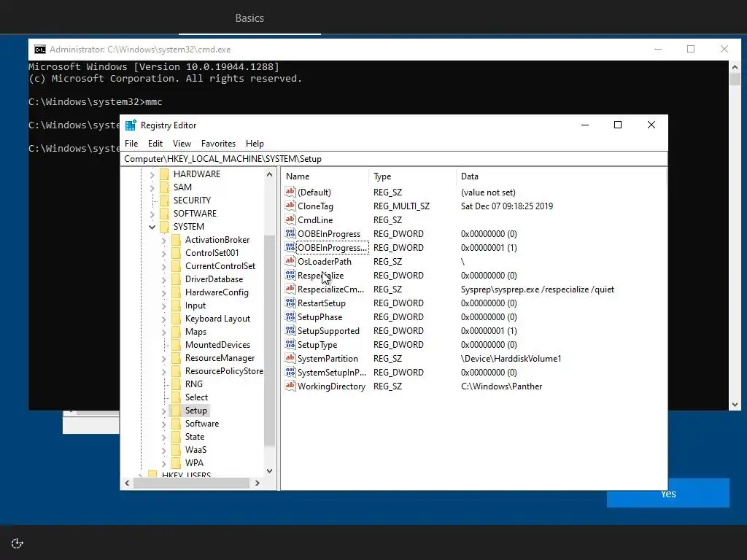Image resolution: width=747 pixels, height=560 pixels.
Task: Click the Type column header
Action: tap(412, 176)
